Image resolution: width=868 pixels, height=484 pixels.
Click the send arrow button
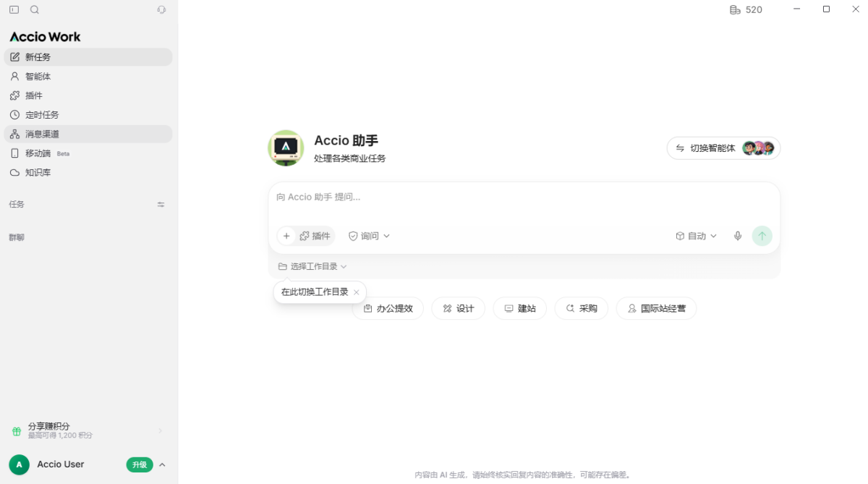tap(762, 236)
